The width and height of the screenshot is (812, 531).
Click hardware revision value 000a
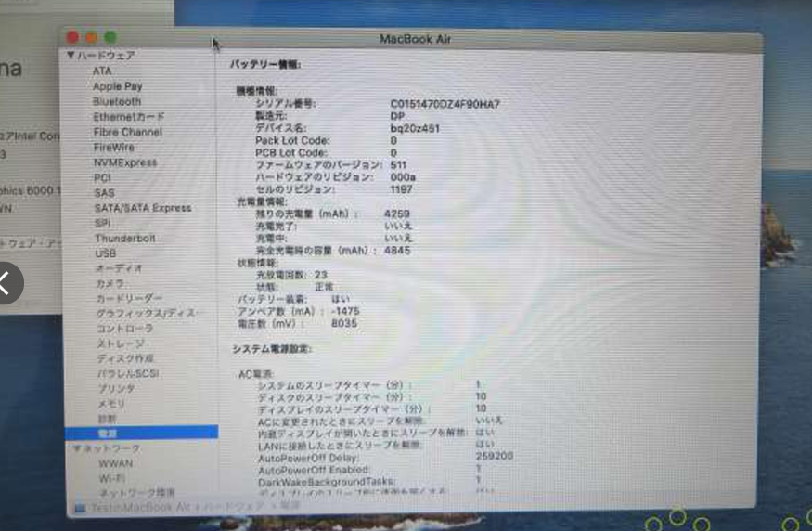403,176
